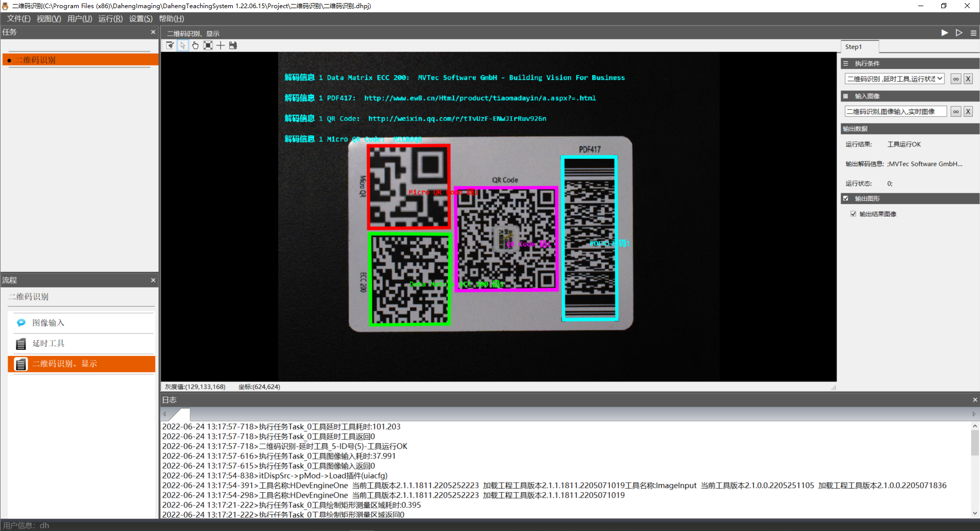This screenshot has width=980, height=531.
Task: Click the 灰度值 status readout
Action: point(195,387)
